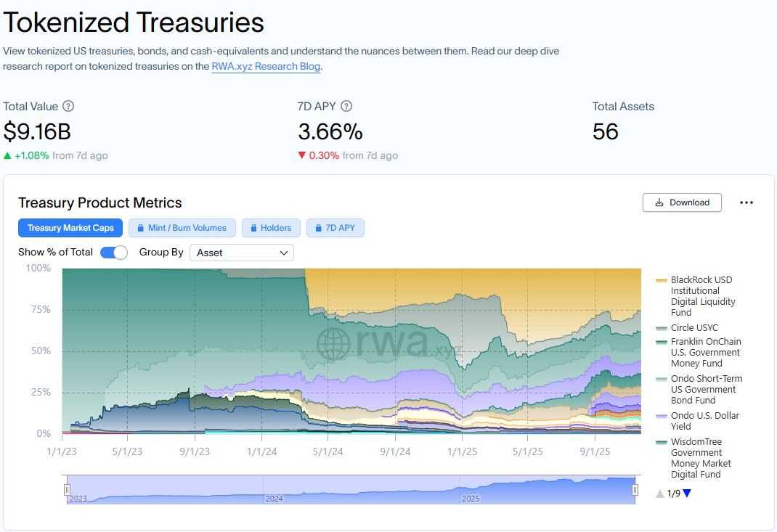
Task: Click the lock icon on Mint / Burn Volumes
Action: (x=139, y=227)
